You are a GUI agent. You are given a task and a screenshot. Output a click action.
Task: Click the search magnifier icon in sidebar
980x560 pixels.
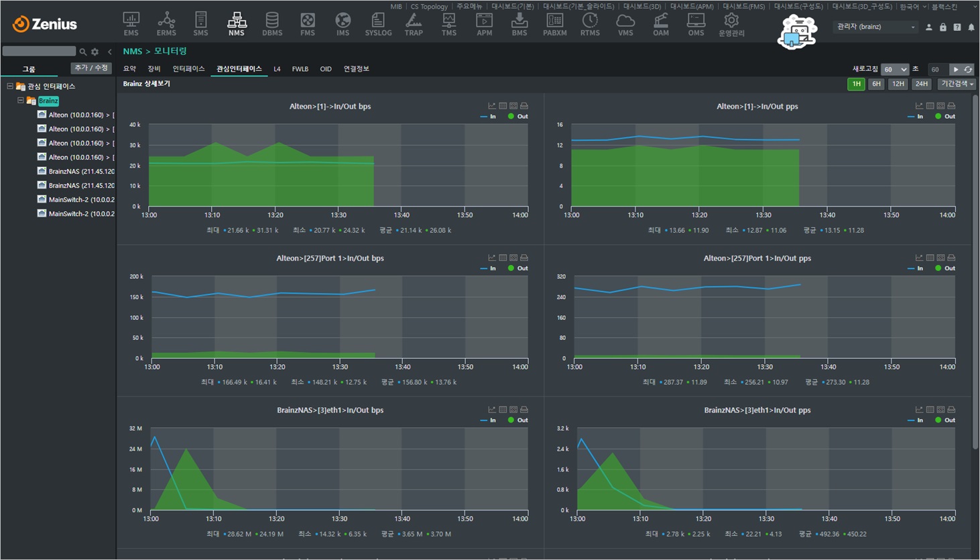83,52
